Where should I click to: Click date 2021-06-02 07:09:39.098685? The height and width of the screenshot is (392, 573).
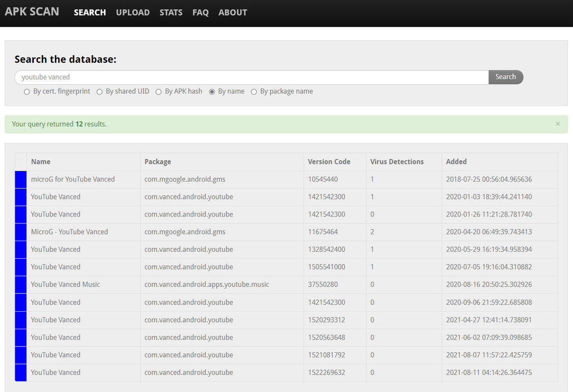point(489,338)
